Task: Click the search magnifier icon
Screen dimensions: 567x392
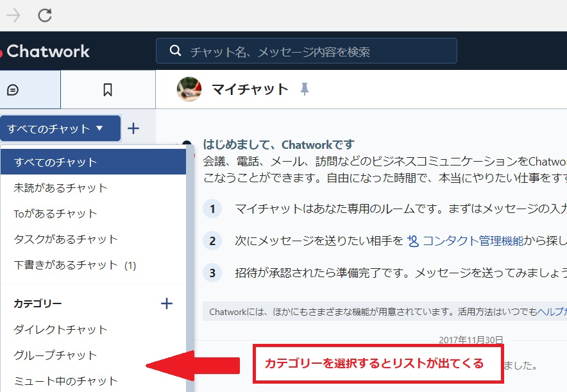Action: coord(175,51)
